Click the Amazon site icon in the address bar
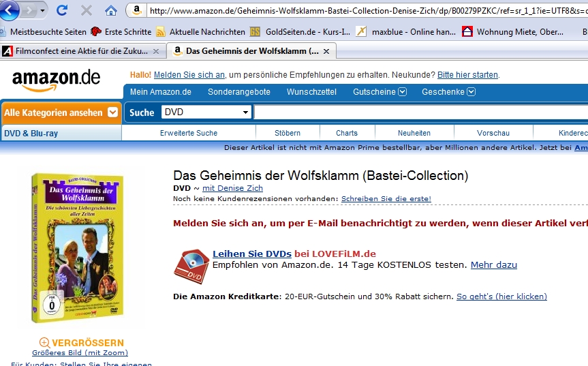This screenshot has width=588, height=366. pos(136,10)
